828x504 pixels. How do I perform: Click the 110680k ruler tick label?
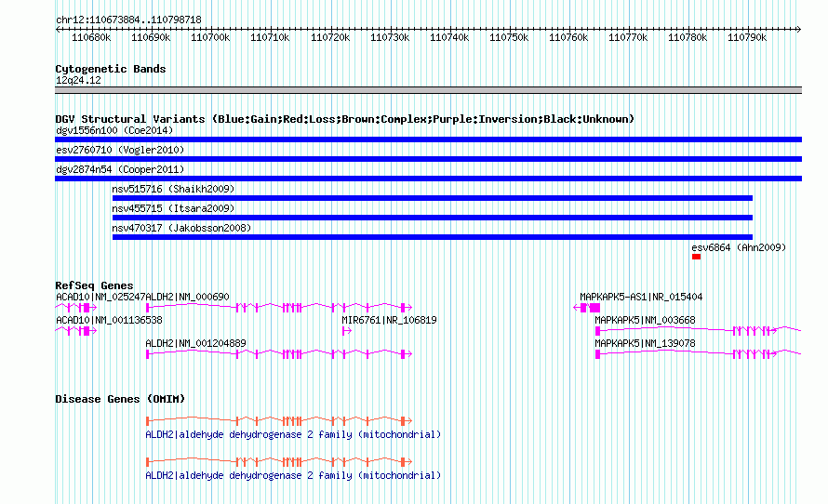(91, 38)
